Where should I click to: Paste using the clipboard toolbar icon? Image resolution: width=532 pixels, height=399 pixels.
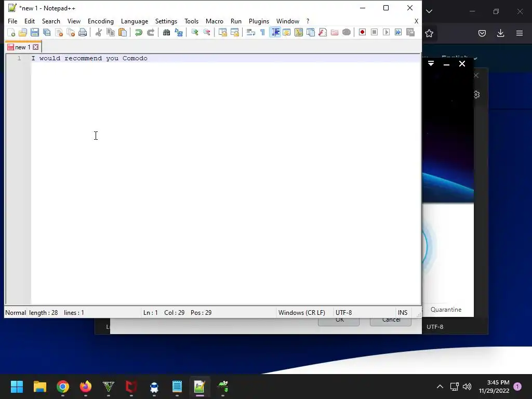[x=123, y=32]
